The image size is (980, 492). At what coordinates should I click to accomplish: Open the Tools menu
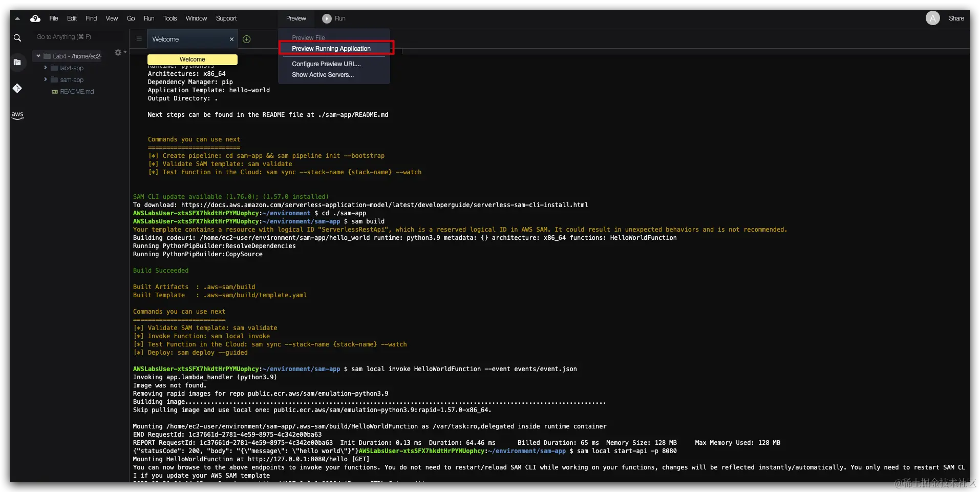(x=170, y=18)
